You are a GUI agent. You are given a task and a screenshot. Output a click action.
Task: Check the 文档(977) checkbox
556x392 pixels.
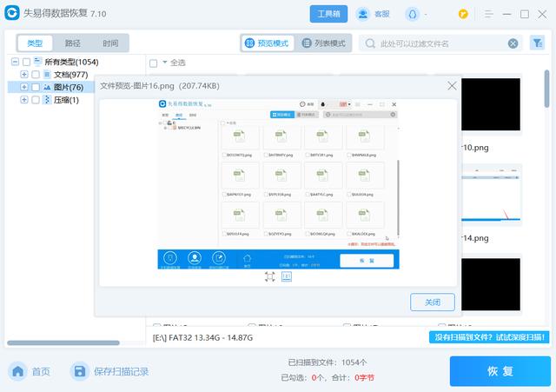36,75
